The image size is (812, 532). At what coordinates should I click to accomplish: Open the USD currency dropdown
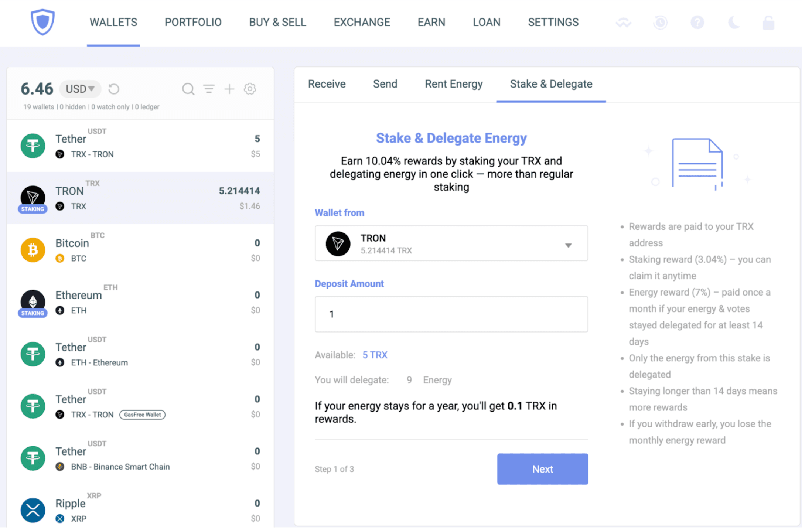coord(80,89)
